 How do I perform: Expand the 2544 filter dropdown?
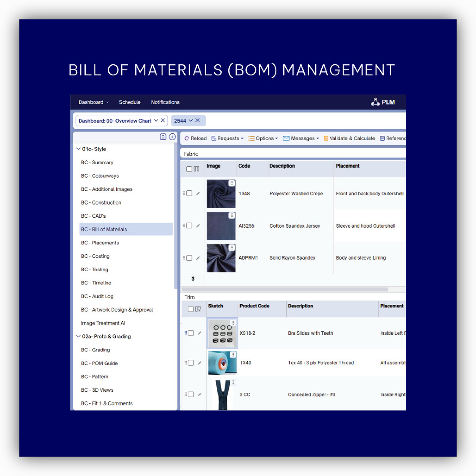(x=191, y=120)
